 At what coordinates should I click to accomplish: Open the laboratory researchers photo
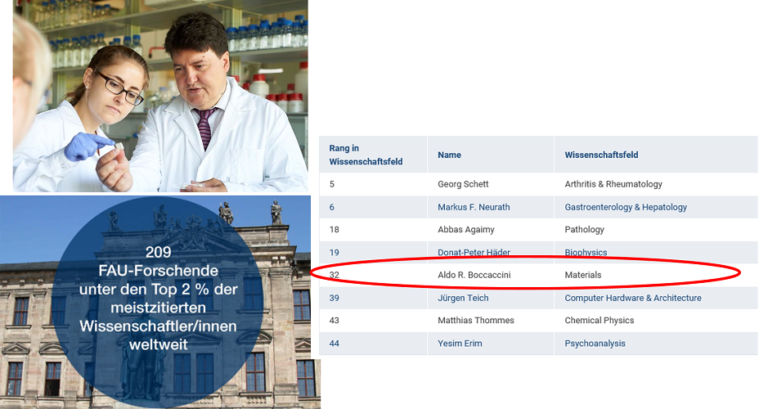coord(161,96)
